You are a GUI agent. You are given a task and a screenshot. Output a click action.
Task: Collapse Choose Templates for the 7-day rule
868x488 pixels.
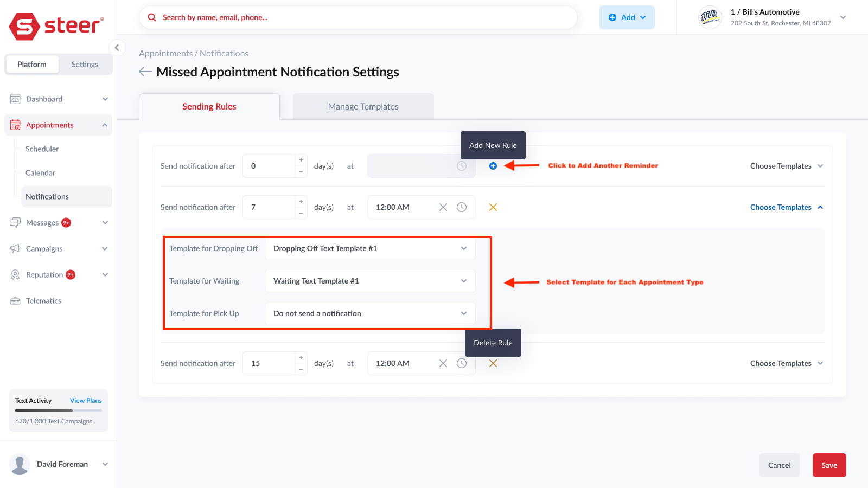[x=786, y=207]
